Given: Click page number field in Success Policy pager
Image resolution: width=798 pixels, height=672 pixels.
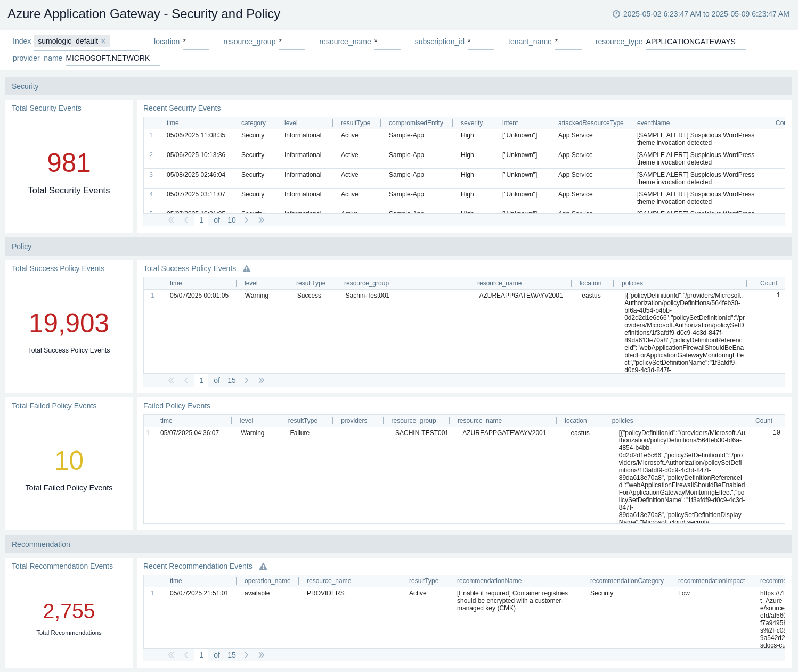Looking at the screenshot, I should pyautogui.click(x=201, y=380).
